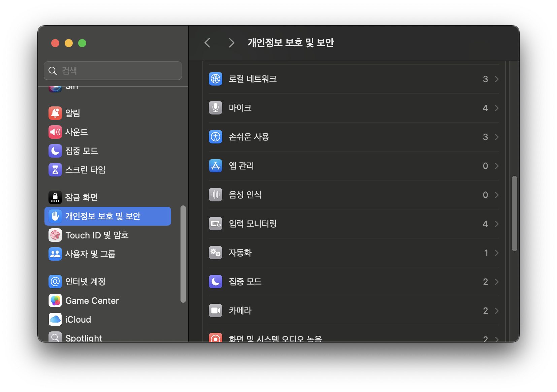Click the window title 개인정보 보호 및 보안

(291, 43)
